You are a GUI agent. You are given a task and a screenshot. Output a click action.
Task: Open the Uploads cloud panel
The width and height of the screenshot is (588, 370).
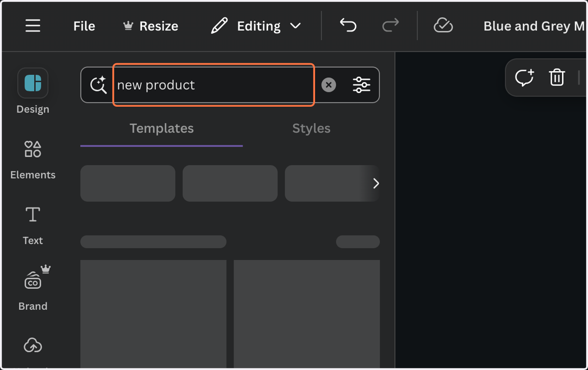[x=33, y=347]
